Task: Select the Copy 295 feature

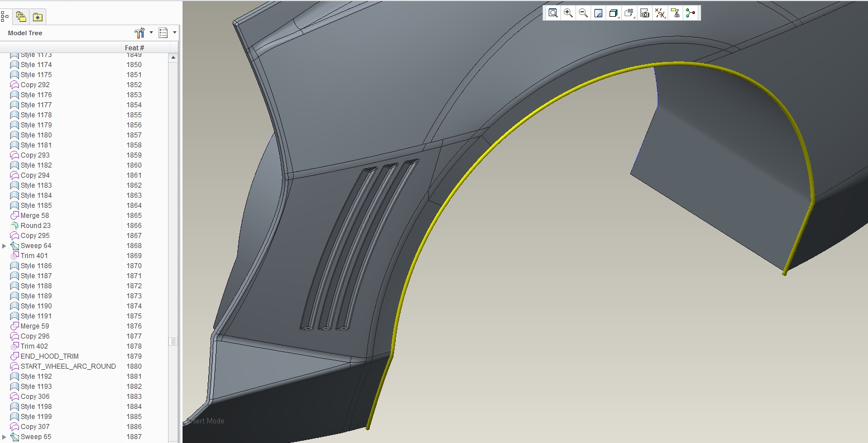Action: click(x=35, y=236)
